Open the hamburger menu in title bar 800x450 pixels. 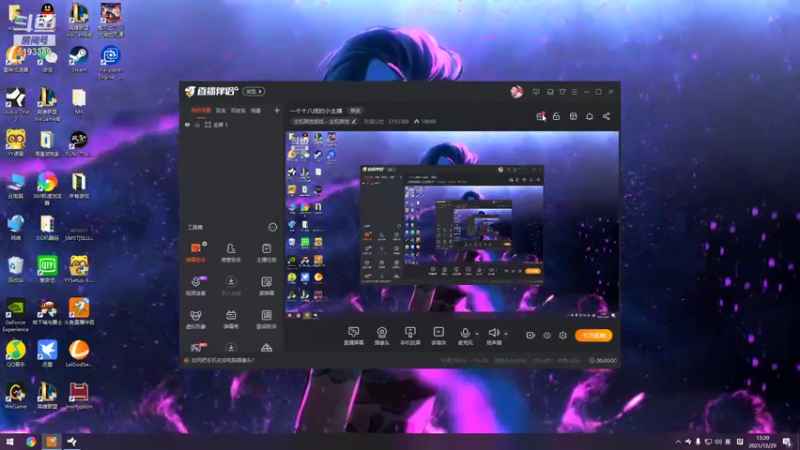tap(574, 92)
